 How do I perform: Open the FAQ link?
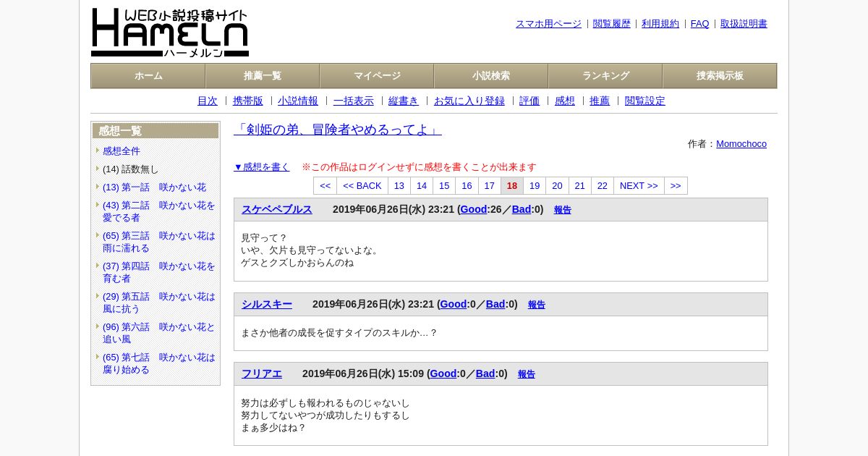click(700, 23)
